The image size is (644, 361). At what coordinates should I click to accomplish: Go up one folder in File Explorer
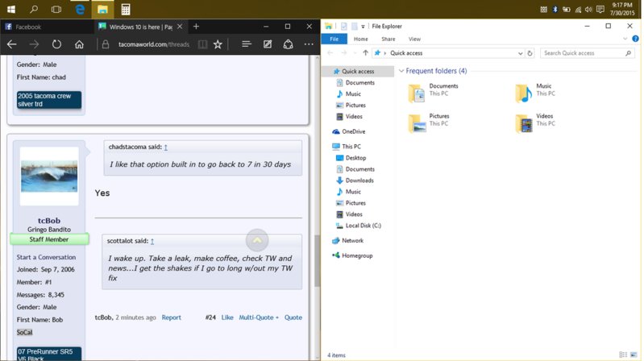365,52
